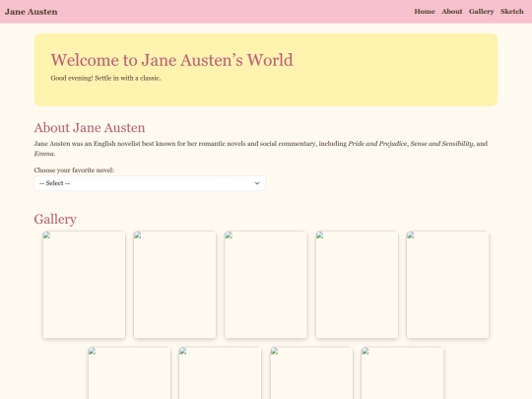This screenshot has height=399, width=532.
Task: Open the favorite novel Select dropdown
Action: (150, 183)
